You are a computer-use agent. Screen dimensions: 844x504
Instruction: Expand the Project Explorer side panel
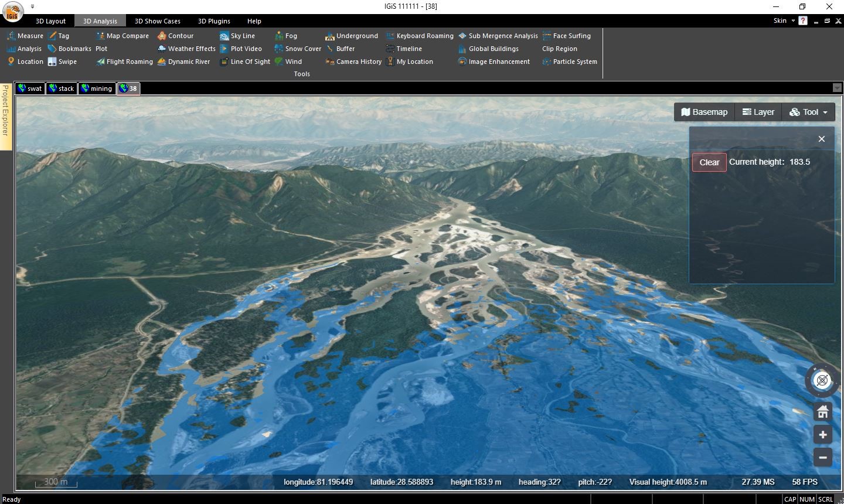pos(5,117)
